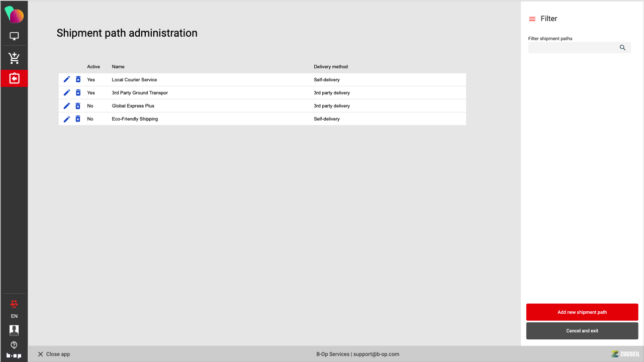The width and height of the screenshot is (644, 362).
Task: Delete the Global Express Plus row
Action: pyautogui.click(x=78, y=106)
